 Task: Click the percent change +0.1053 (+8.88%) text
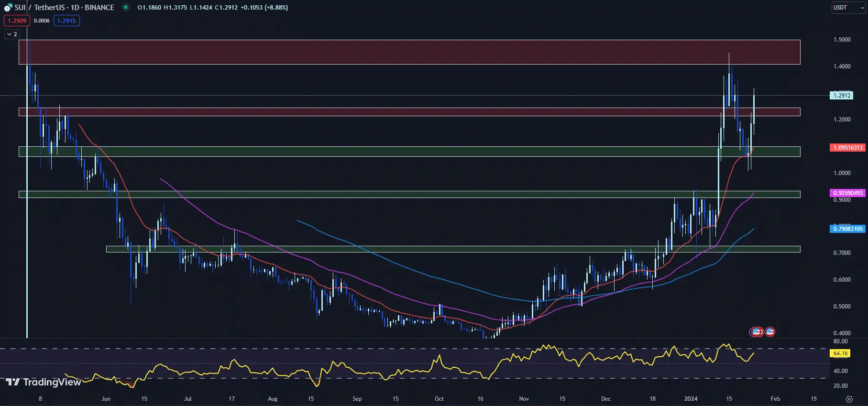click(x=264, y=8)
